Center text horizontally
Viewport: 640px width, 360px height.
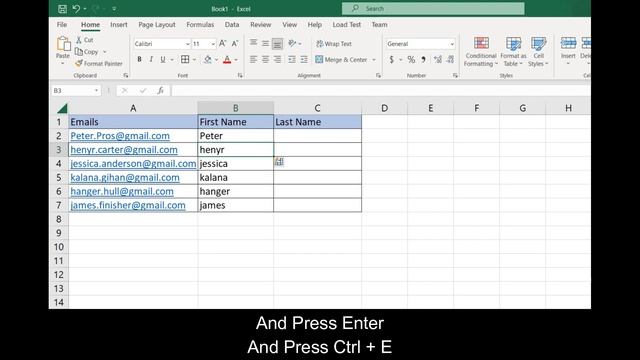pos(265,60)
